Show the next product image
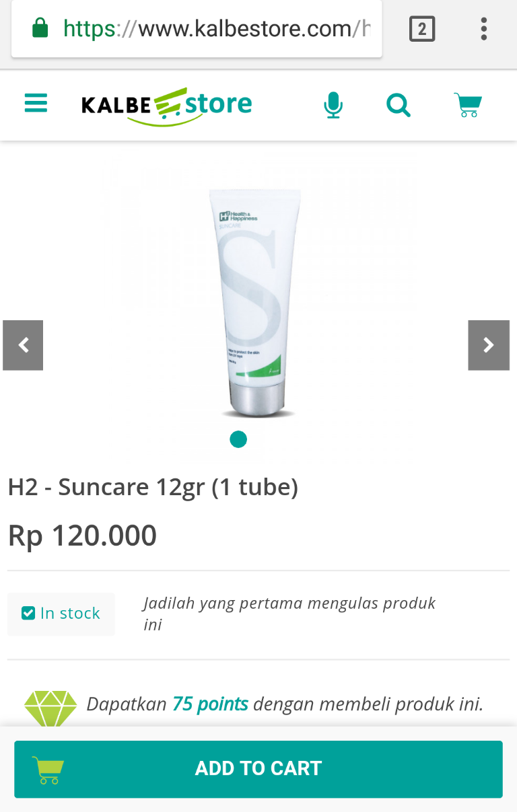Viewport: 517px width, 812px height. pos(489,345)
